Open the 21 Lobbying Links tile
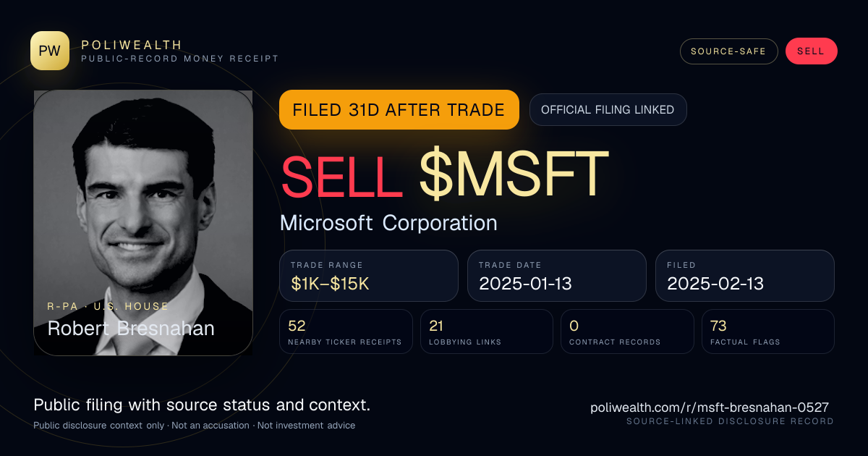Image resolution: width=868 pixels, height=456 pixels. (487, 332)
